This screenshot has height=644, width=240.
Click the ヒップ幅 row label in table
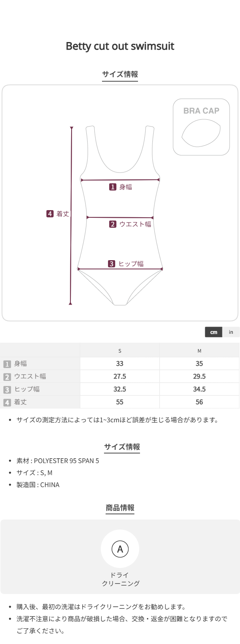[27, 389]
